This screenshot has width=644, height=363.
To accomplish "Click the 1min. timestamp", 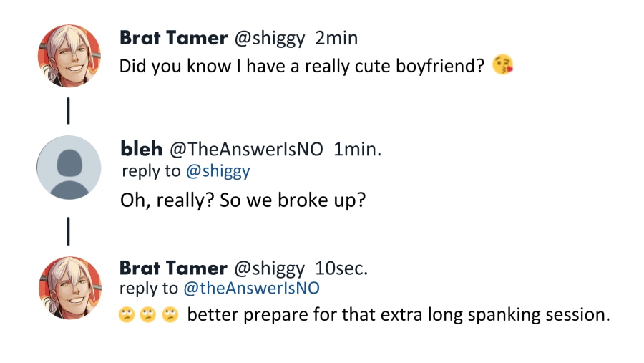I will pos(358,150).
